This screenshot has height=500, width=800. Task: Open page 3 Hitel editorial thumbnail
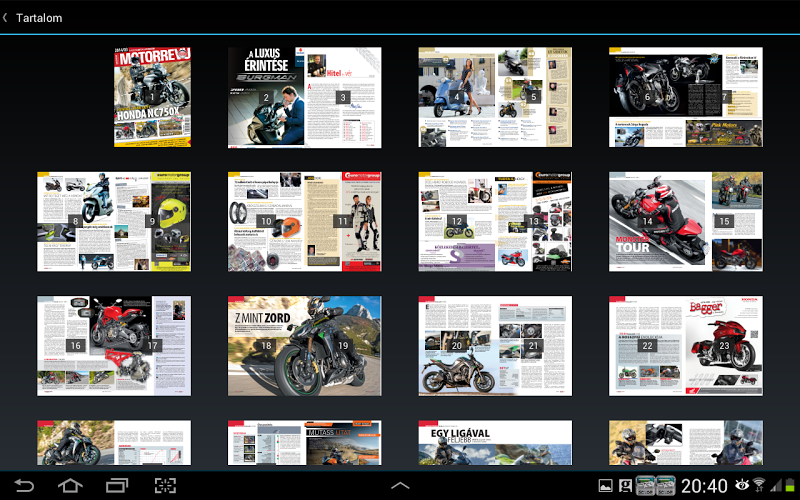pyautogui.click(x=343, y=97)
